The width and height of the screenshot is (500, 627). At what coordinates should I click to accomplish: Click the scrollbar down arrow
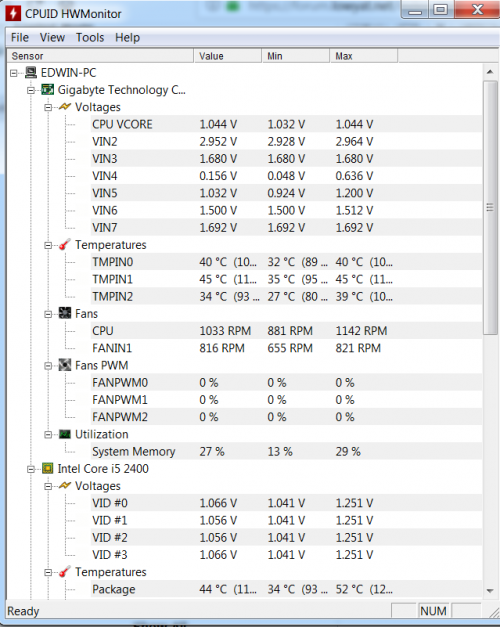click(490, 591)
